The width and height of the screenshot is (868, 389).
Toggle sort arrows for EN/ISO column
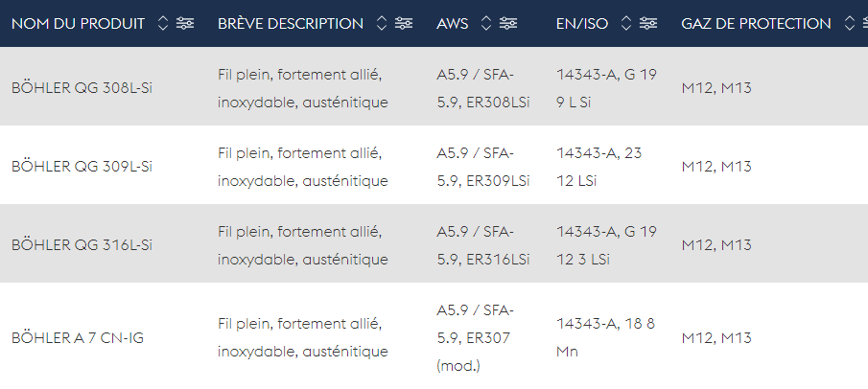[625, 24]
